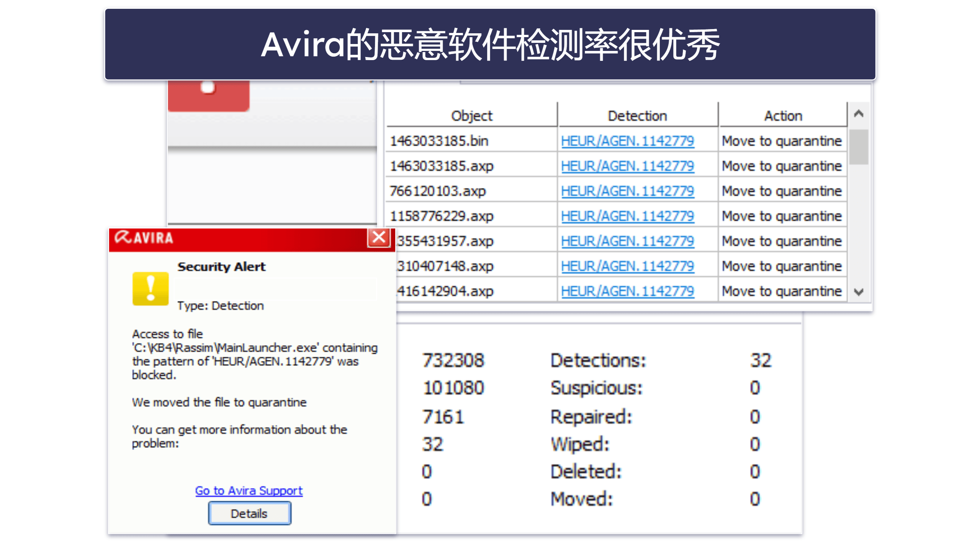Viewport: 980px width, 547px height.
Task: Click the 7161 value in scan summary
Action: [x=443, y=416]
